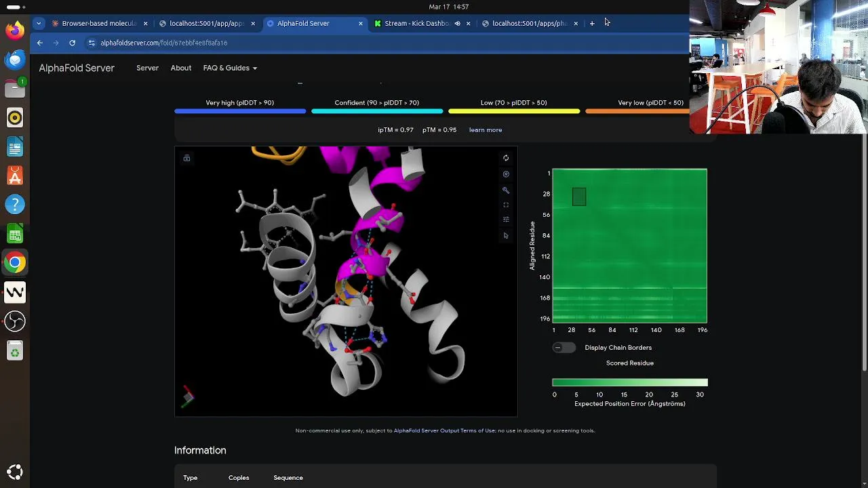Expand the FAQ & Guides dropdown menu
The width and height of the screenshot is (868, 488).
[230, 68]
